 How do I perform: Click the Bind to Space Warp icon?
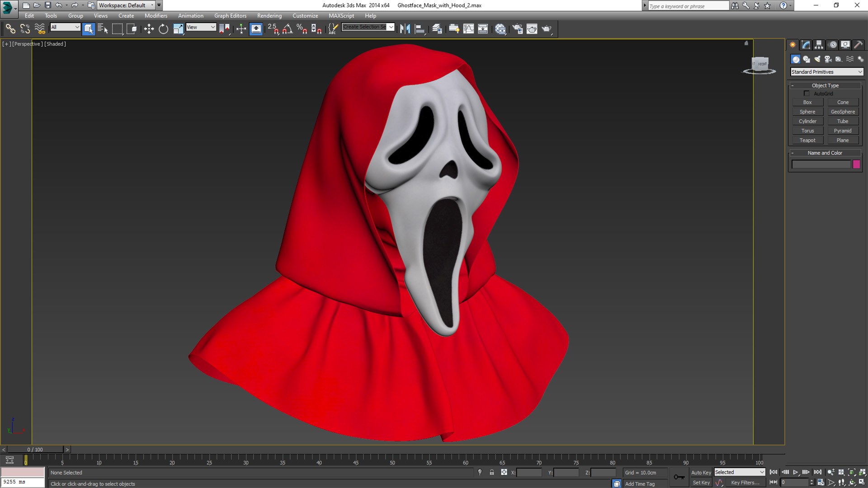[x=40, y=29]
